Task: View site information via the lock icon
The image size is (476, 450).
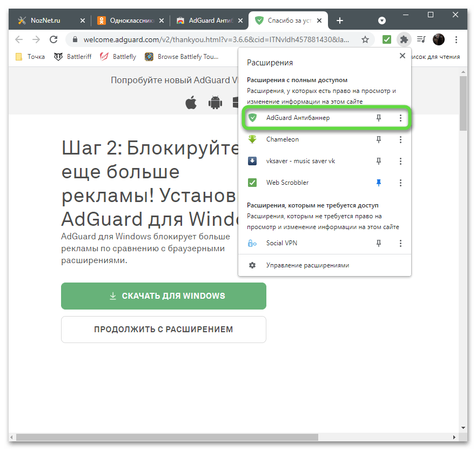Action: (x=75, y=39)
